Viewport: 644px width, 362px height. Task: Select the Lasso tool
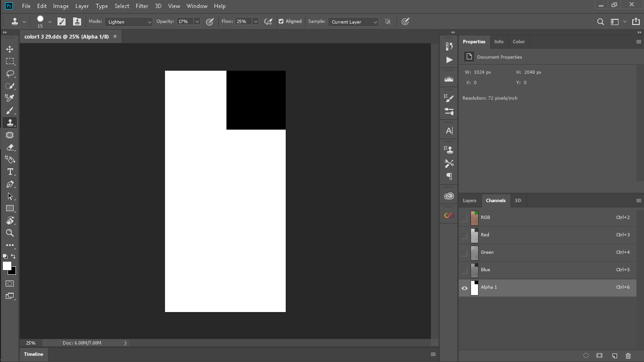click(10, 74)
